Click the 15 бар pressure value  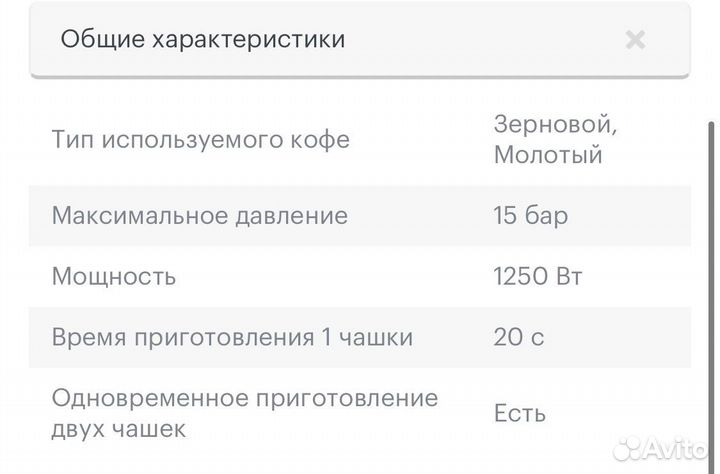pyautogui.click(x=530, y=215)
